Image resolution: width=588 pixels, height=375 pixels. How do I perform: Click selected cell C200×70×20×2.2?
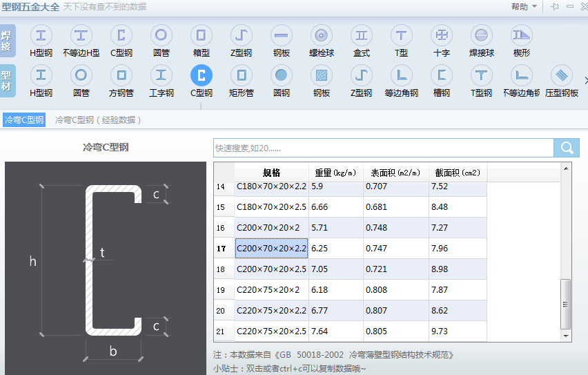coord(271,248)
